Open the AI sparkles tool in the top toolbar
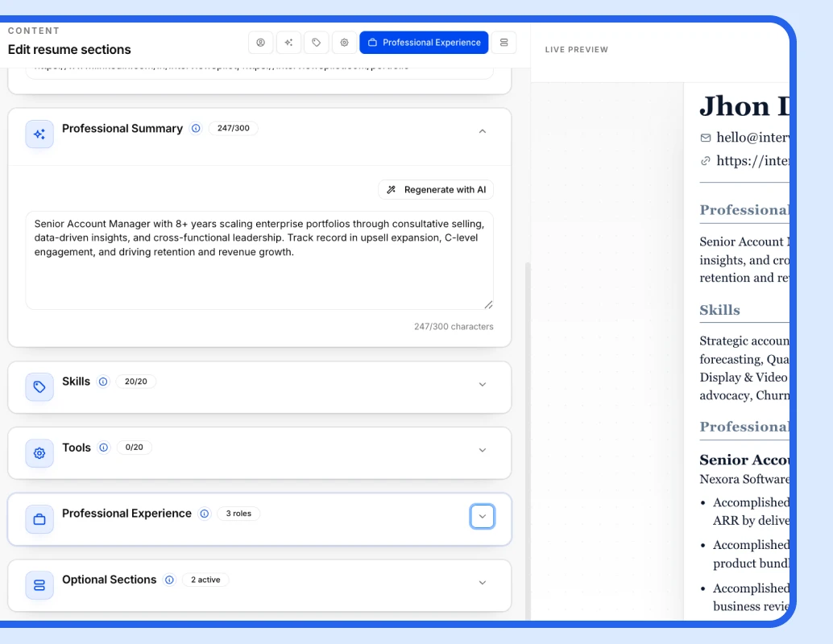833x644 pixels. 288,42
